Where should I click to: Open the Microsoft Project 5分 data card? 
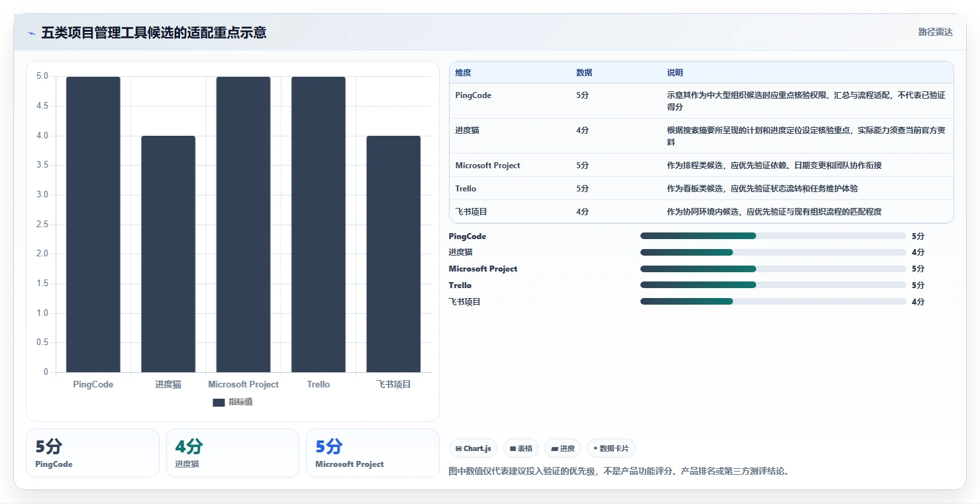click(372, 453)
